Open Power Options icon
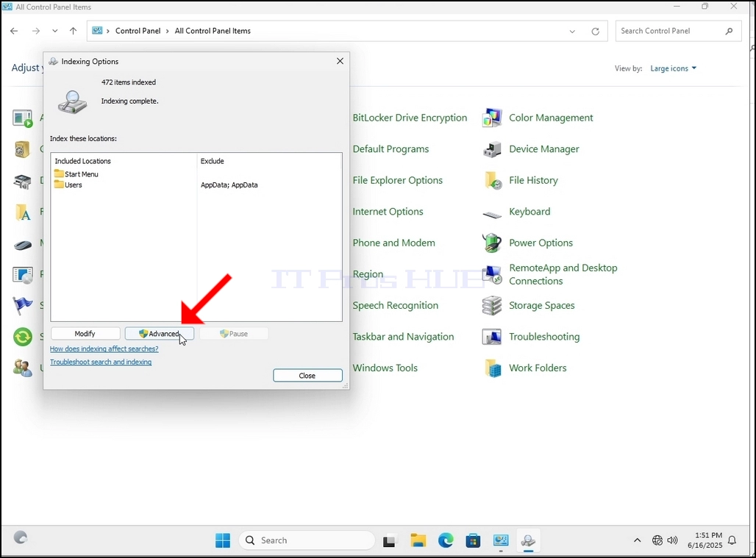 (492, 243)
